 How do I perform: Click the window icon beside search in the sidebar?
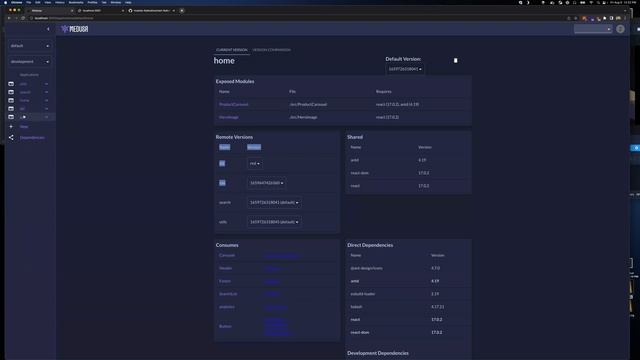[11, 92]
